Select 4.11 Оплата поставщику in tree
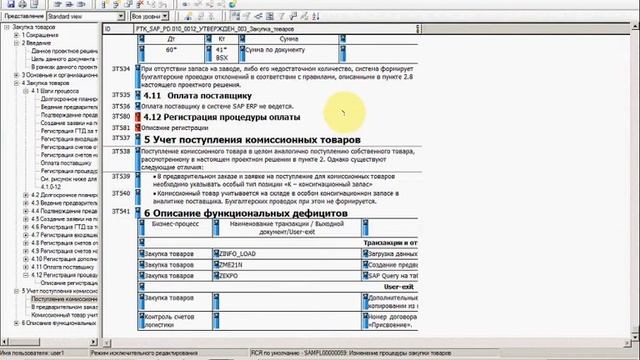This screenshot has width=640, height=360. click(x=63, y=267)
